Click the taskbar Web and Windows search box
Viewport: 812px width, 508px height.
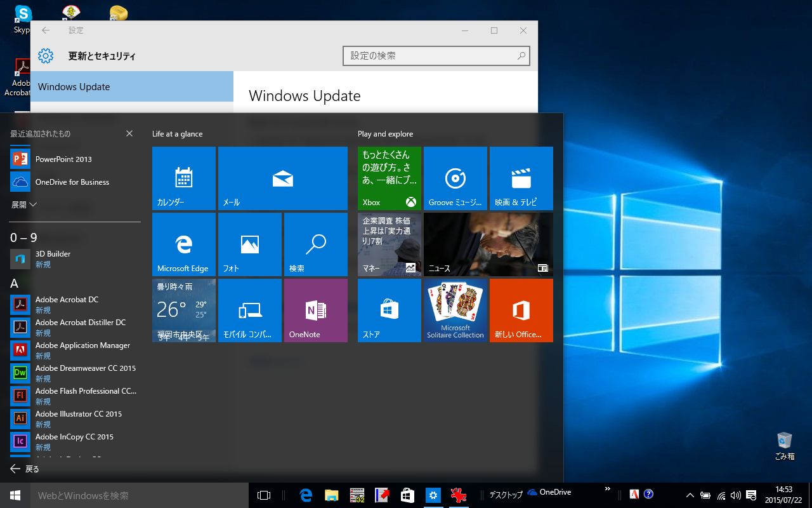point(140,495)
